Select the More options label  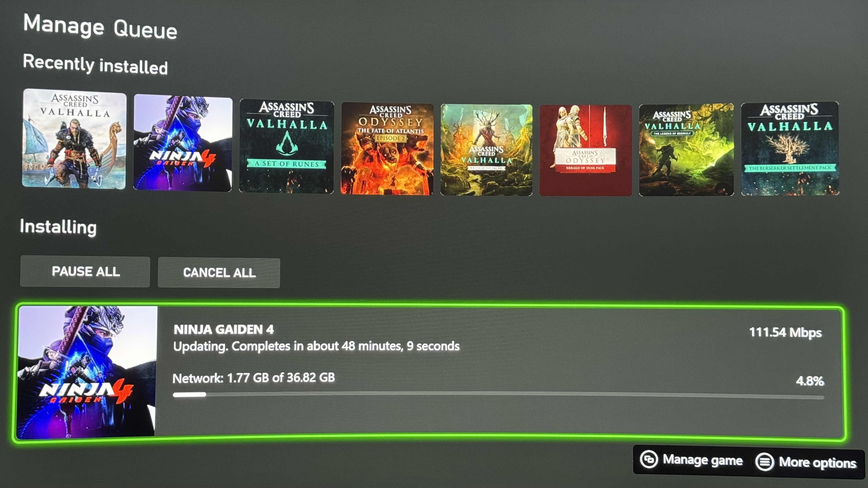(818, 462)
